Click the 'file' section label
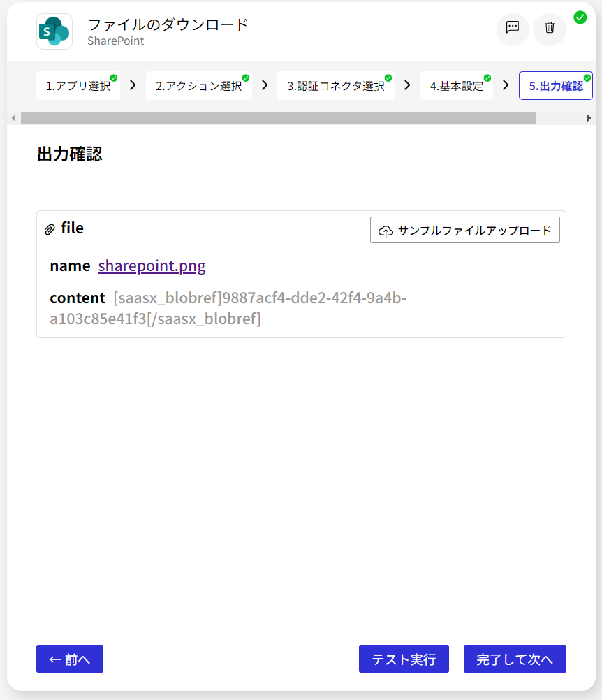 tap(73, 228)
